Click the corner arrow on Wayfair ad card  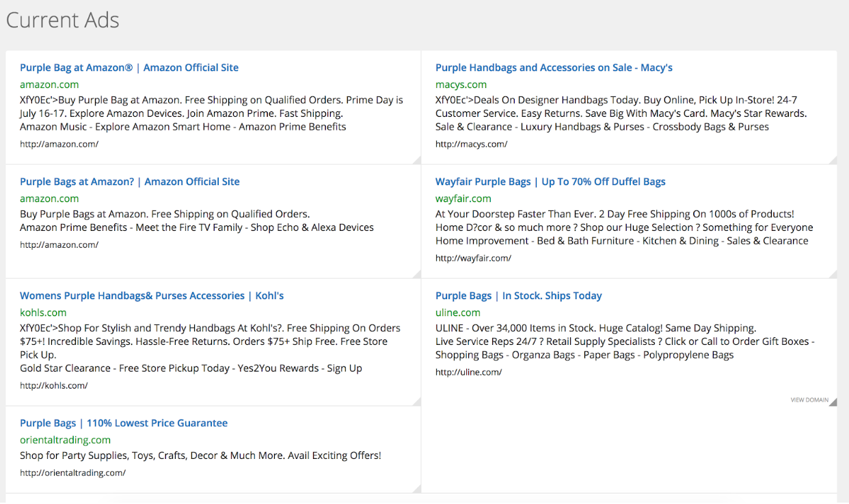point(833,275)
